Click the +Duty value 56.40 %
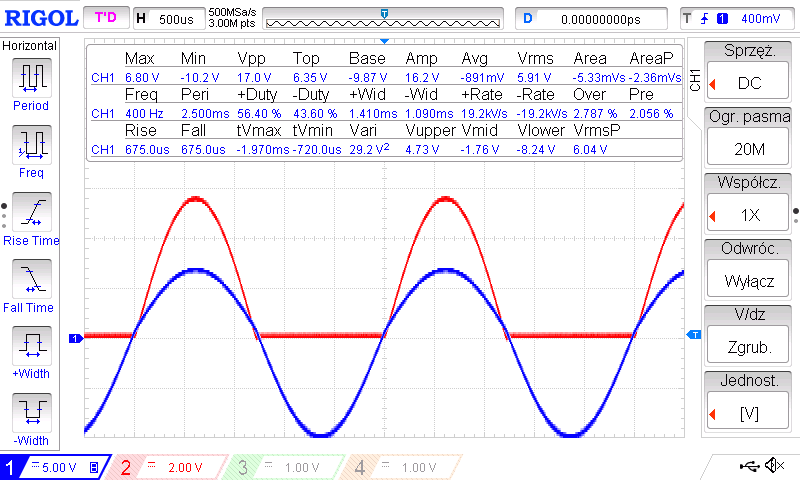This screenshot has height=480, width=800. pyautogui.click(x=259, y=114)
